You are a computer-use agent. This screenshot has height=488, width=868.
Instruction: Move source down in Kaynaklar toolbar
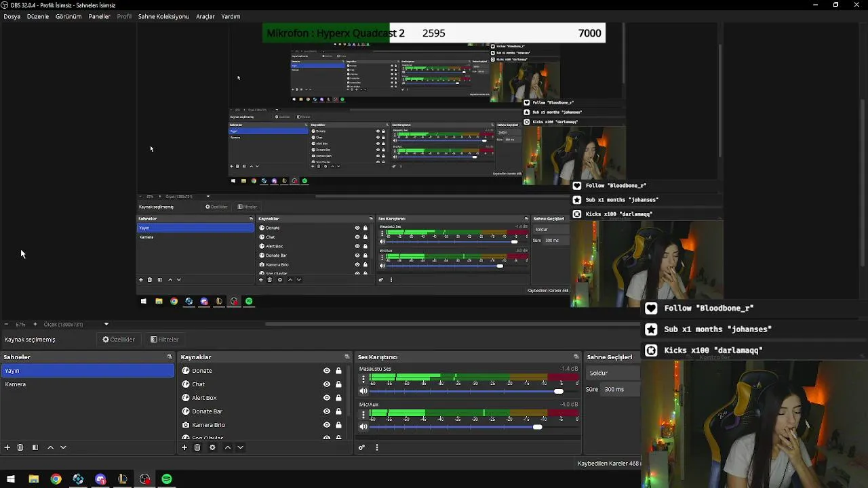click(x=240, y=447)
